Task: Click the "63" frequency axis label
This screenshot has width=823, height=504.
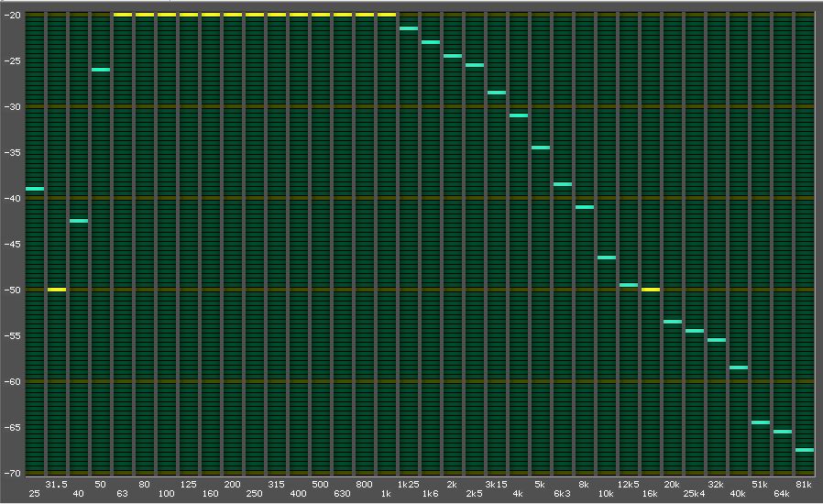Action: 122,494
